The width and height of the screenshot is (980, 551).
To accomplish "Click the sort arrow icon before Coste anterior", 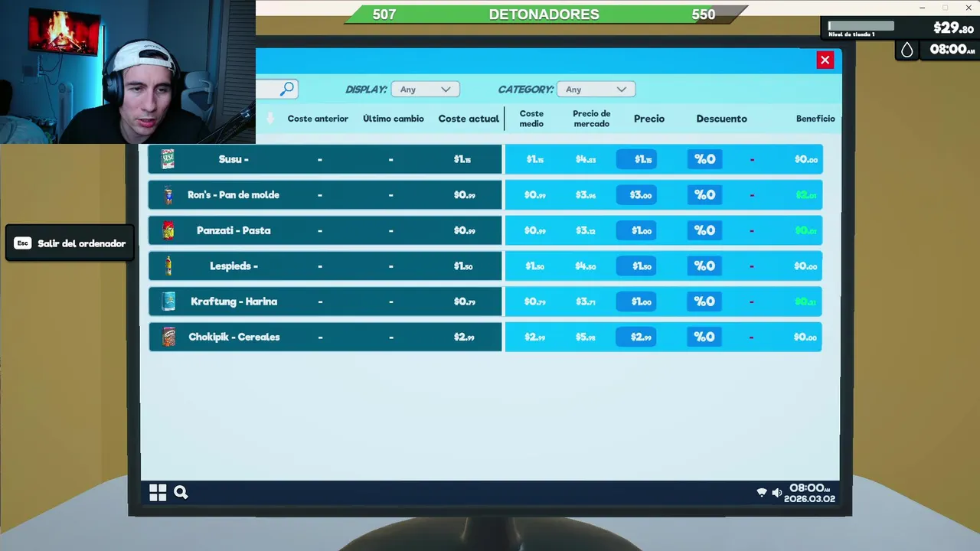I will (270, 119).
